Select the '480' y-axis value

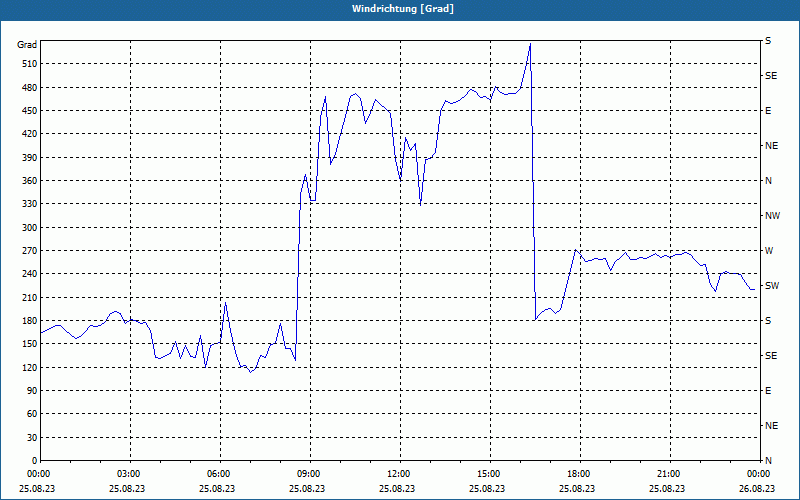[30, 88]
